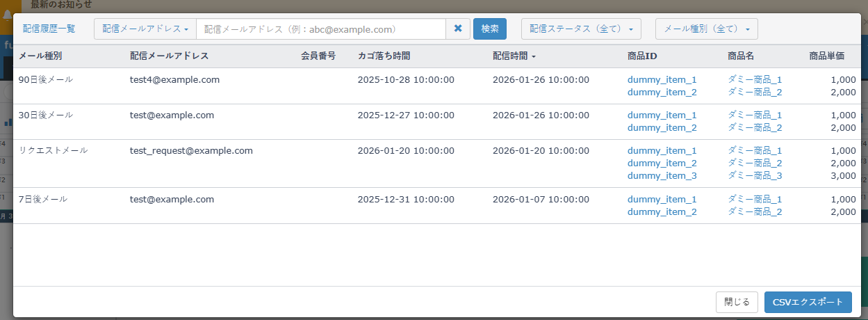Click ダミー商品_3 product name link

[755, 175]
